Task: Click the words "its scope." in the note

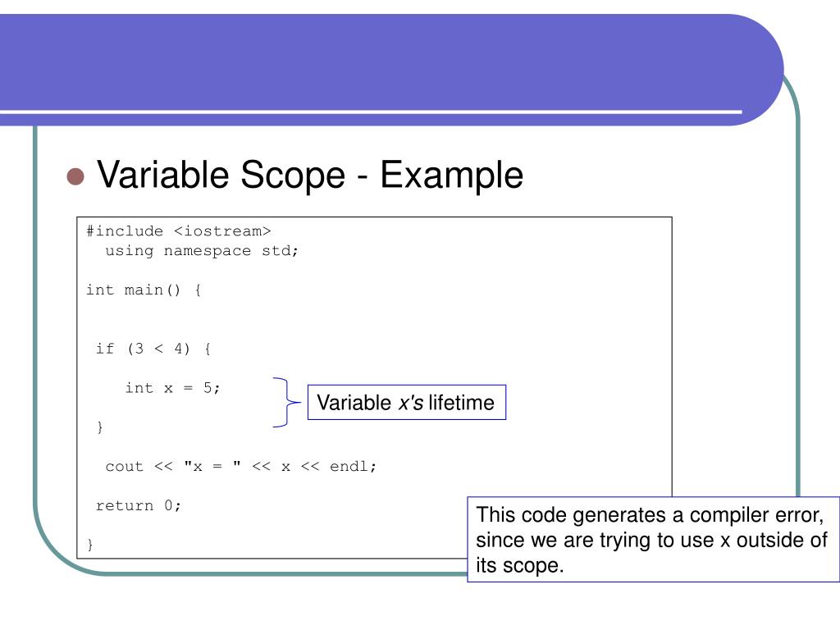Action: pos(521,566)
